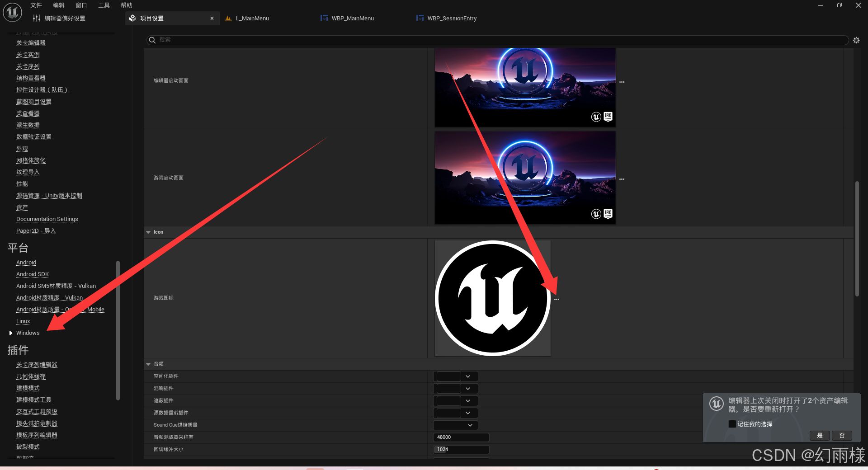
Task: Open the 文件 menu
Action: pyautogui.click(x=36, y=5)
